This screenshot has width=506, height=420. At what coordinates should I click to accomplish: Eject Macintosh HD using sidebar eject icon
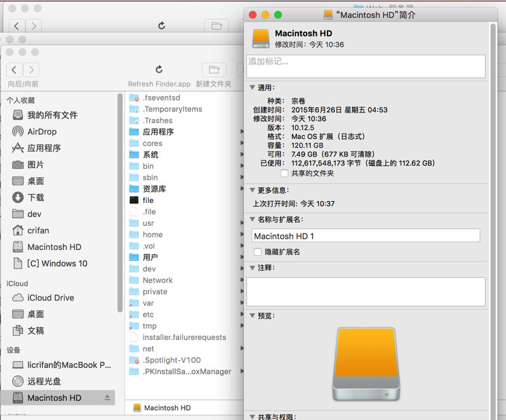pos(107,398)
